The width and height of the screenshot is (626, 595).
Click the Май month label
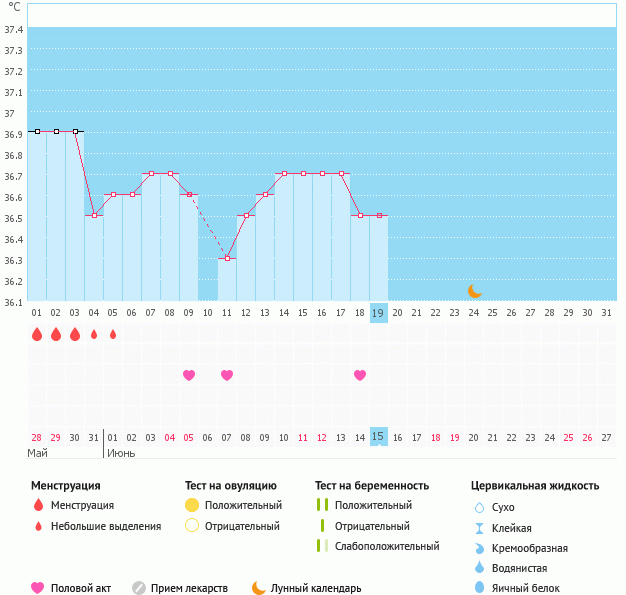[38, 453]
